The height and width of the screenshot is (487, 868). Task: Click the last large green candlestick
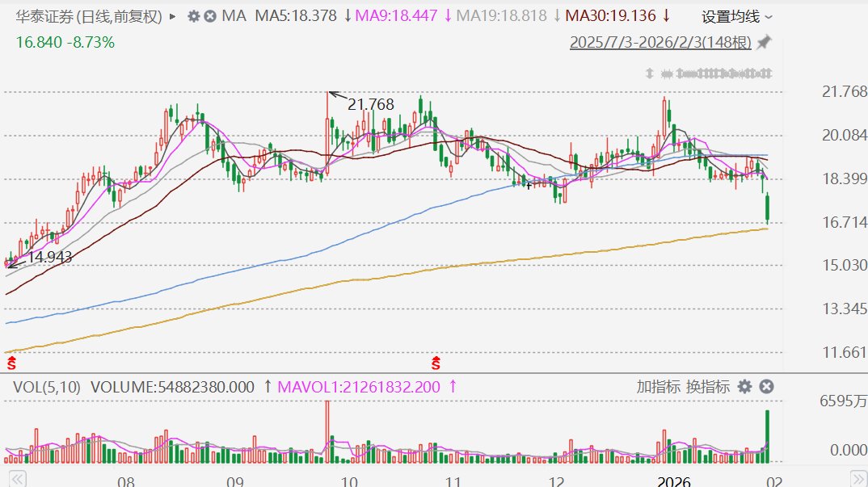[767, 208]
